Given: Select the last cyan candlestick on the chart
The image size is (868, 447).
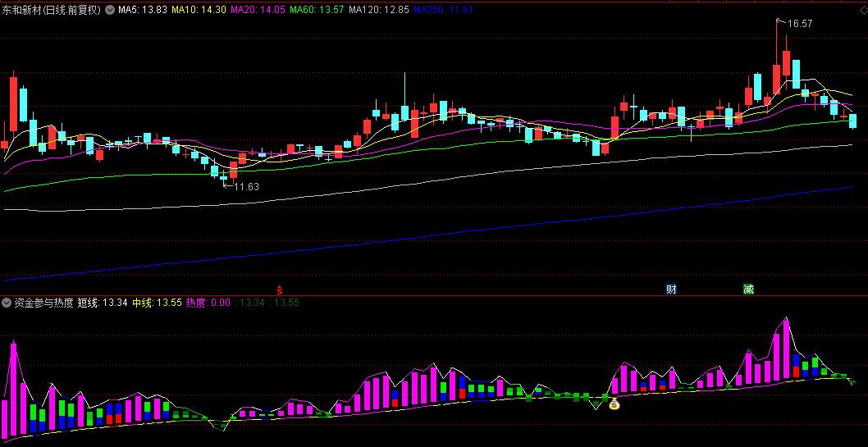Looking at the screenshot, I should tap(853, 121).
